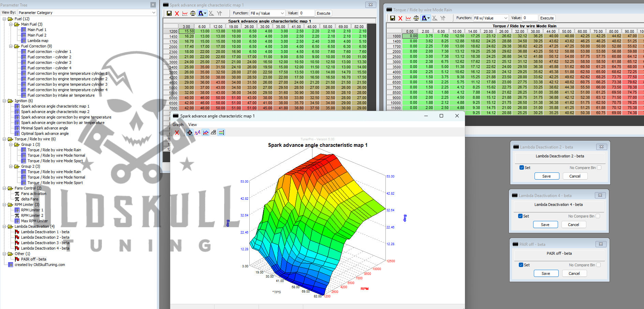Click Fans activation pi scalar icon
The image size is (644, 309).
coord(17,194)
